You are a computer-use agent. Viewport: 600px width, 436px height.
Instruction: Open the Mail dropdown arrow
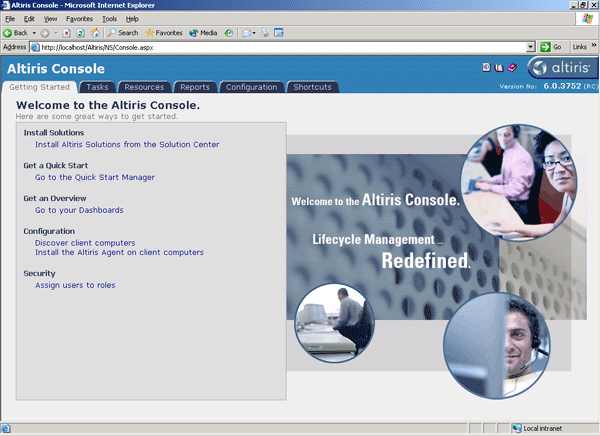[254, 33]
